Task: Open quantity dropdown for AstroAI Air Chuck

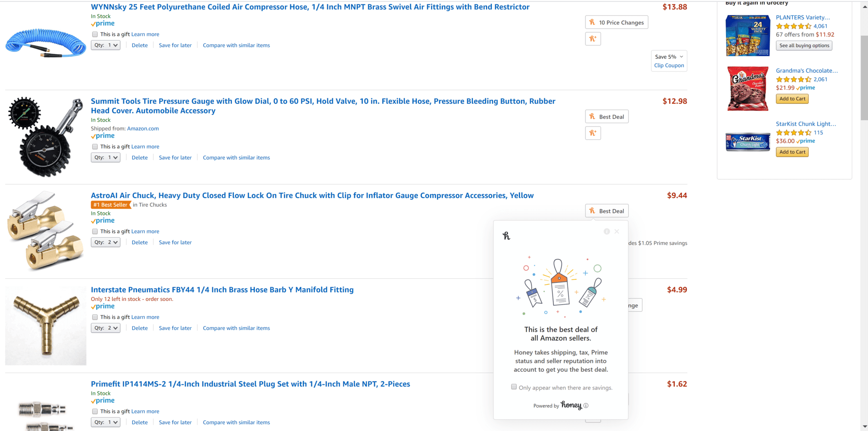Action: [x=106, y=242]
